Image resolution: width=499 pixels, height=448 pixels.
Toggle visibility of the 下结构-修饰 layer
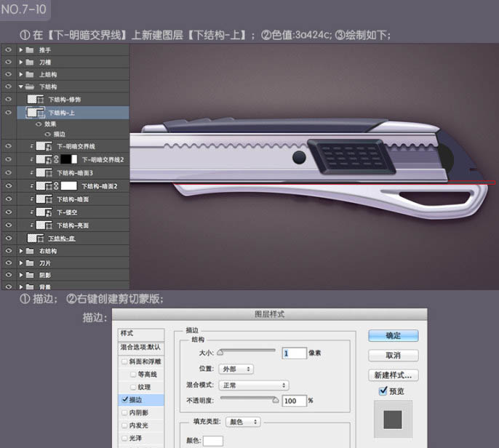tap(9, 99)
